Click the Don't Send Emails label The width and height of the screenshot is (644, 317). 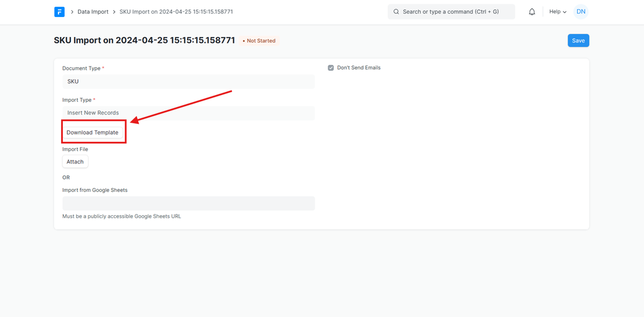pyautogui.click(x=359, y=68)
